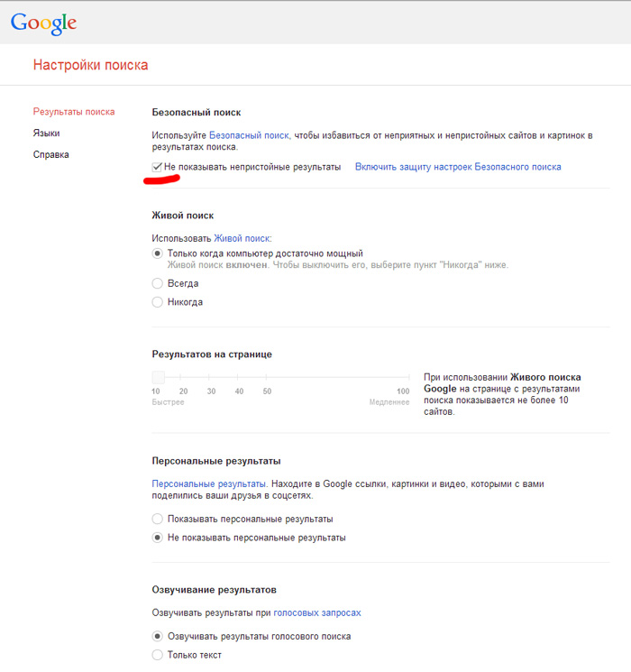Select 'Только когда компьютер достаточно мощный' option
The image size is (631, 672).
158,253
